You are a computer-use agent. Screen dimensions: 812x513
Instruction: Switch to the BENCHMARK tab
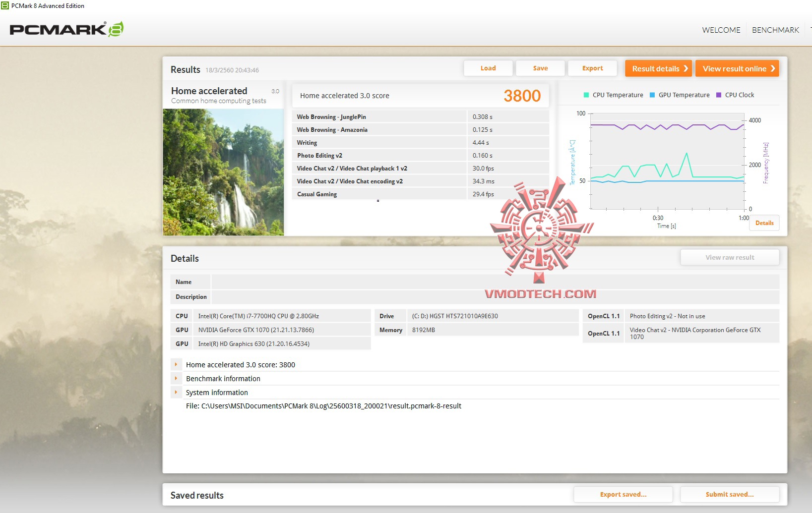click(x=775, y=30)
